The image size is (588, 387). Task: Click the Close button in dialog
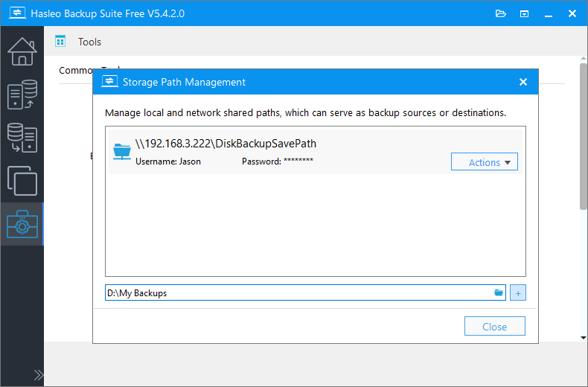click(495, 326)
